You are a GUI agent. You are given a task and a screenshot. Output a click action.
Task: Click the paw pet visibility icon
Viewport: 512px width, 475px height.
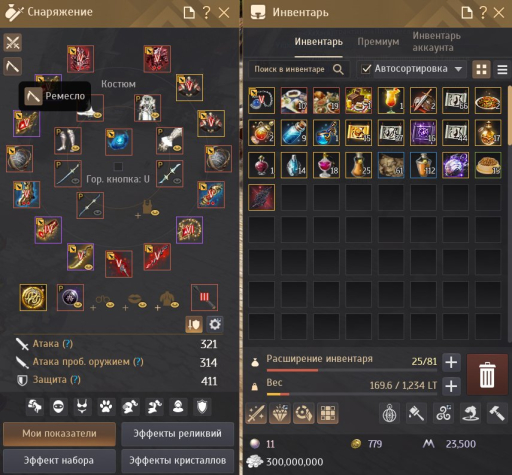[106, 406]
